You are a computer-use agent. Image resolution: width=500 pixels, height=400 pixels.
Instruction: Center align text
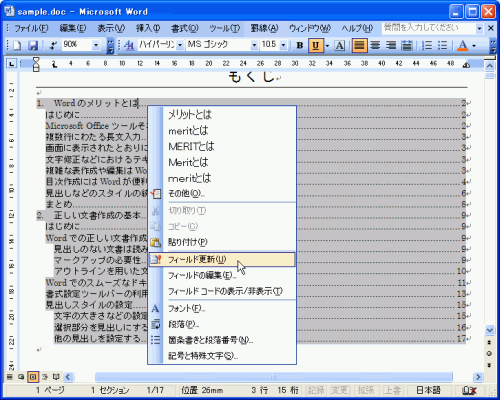tap(375, 45)
